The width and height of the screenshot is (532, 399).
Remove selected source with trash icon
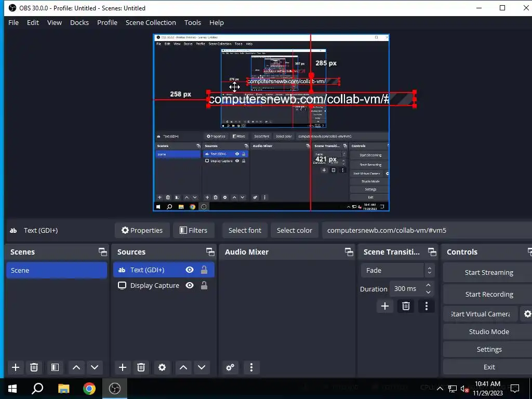pyautogui.click(x=141, y=367)
